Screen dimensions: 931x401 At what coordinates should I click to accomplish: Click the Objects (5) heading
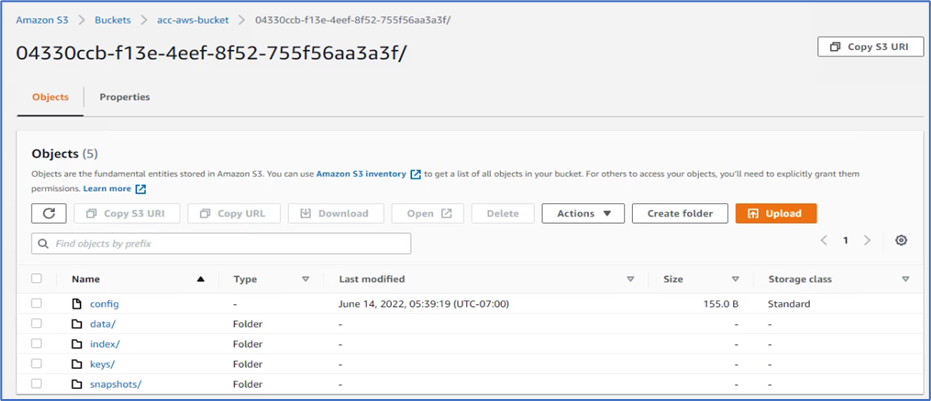click(65, 154)
